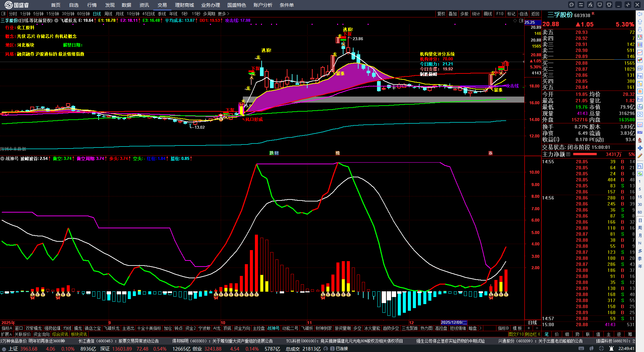Toggle the side panel icon above the price axis
Screen dimensions: 644x352
pos(521,21)
